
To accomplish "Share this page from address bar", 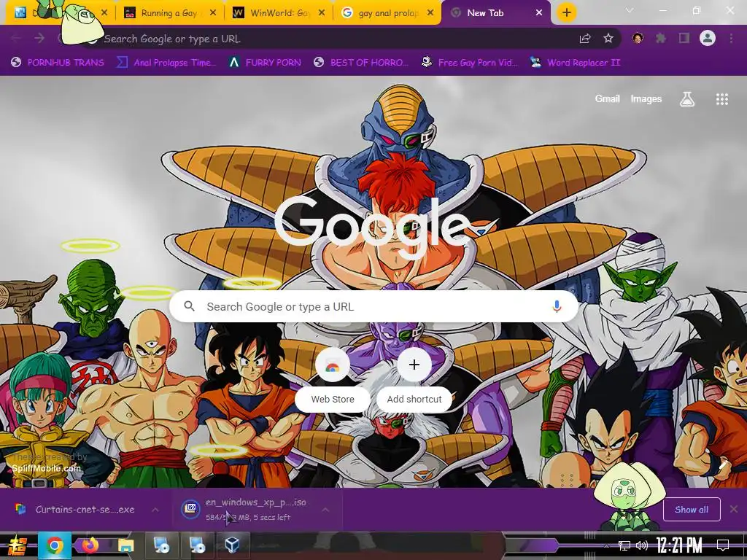I will tap(585, 39).
